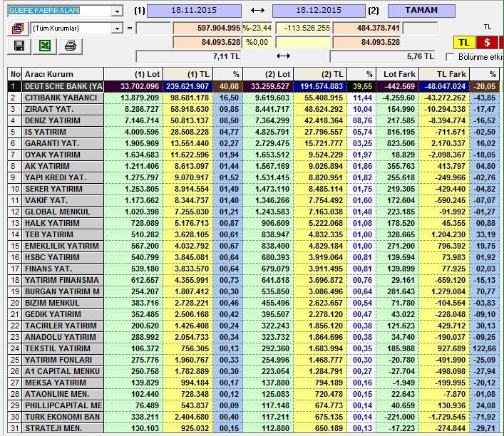The image size is (504, 436).
Task: Select PHILLIPCAPITAL ME row name
Action: click(63, 406)
